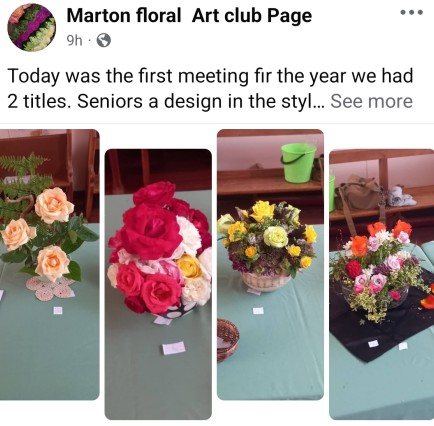Screen dimensions: 434x426
Task: Click the white label under red roses
Action: pos(174,348)
